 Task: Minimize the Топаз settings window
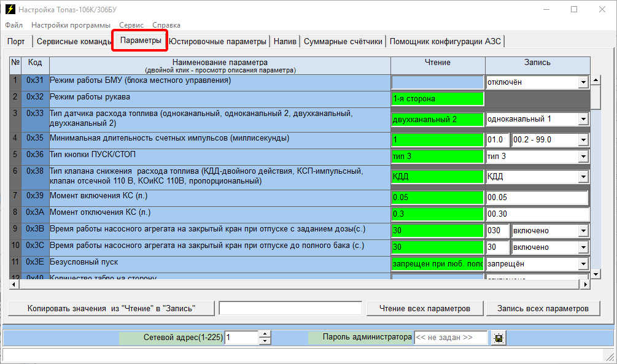pos(546,9)
